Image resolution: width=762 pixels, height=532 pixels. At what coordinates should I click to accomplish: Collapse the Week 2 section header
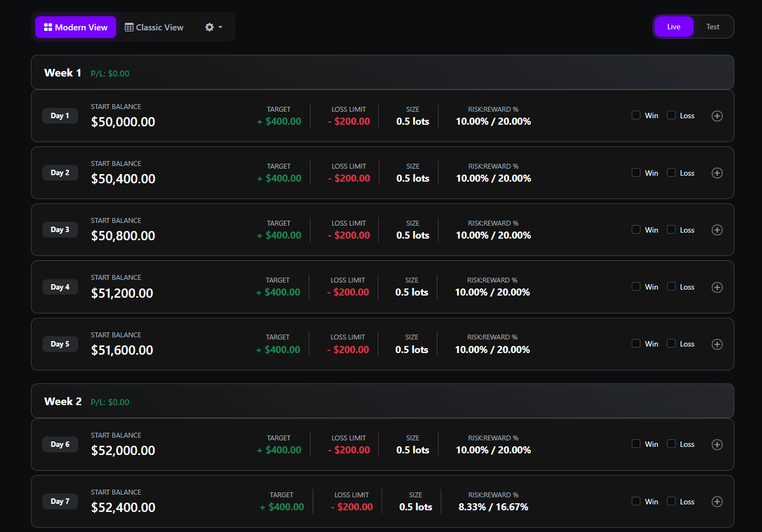pos(62,401)
